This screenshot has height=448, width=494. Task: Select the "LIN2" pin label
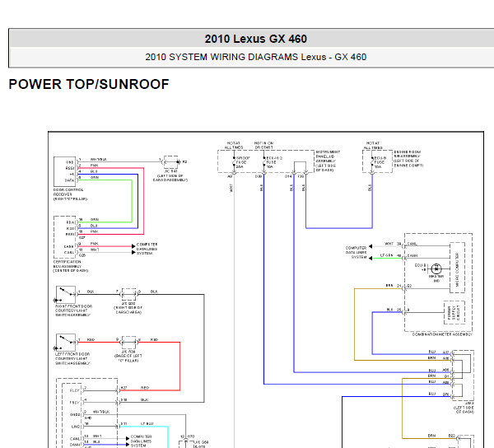75,427
